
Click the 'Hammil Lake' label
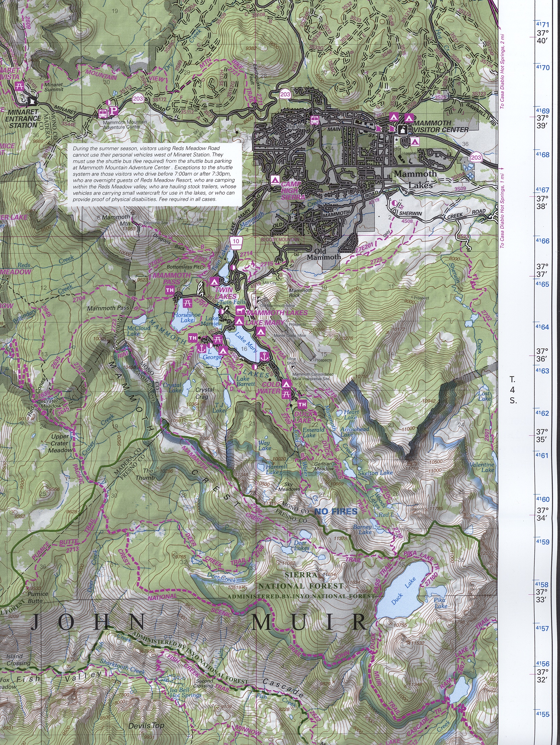click(x=276, y=469)
